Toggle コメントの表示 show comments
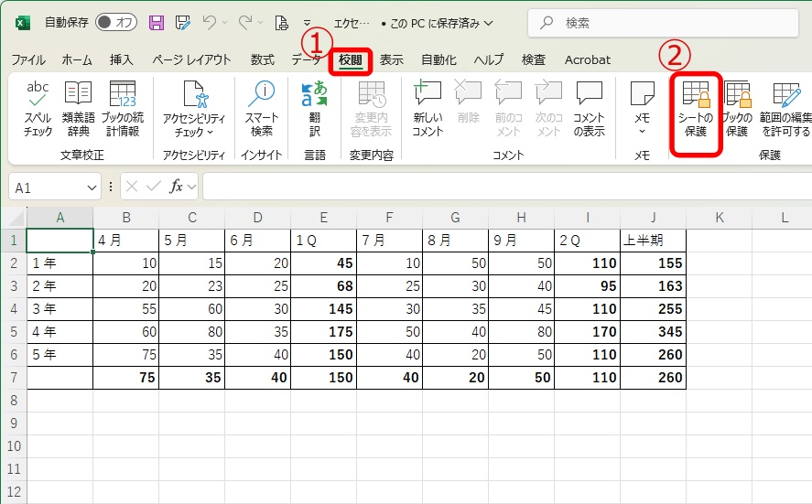The width and height of the screenshot is (812, 504). click(x=589, y=108)
